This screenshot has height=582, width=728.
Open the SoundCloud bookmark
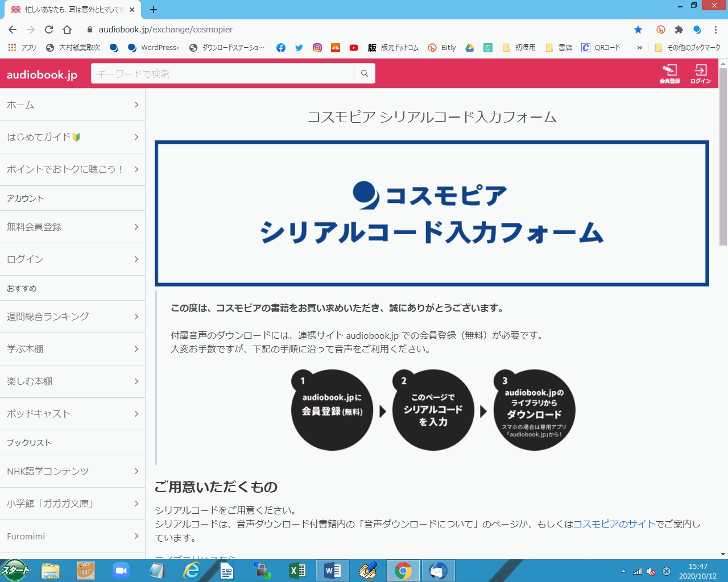(x=336, y=48)
